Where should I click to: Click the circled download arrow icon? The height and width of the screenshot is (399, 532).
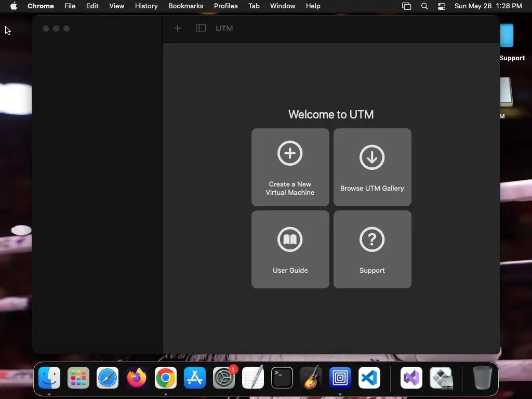pyautogui.click(x=372, y=157)
